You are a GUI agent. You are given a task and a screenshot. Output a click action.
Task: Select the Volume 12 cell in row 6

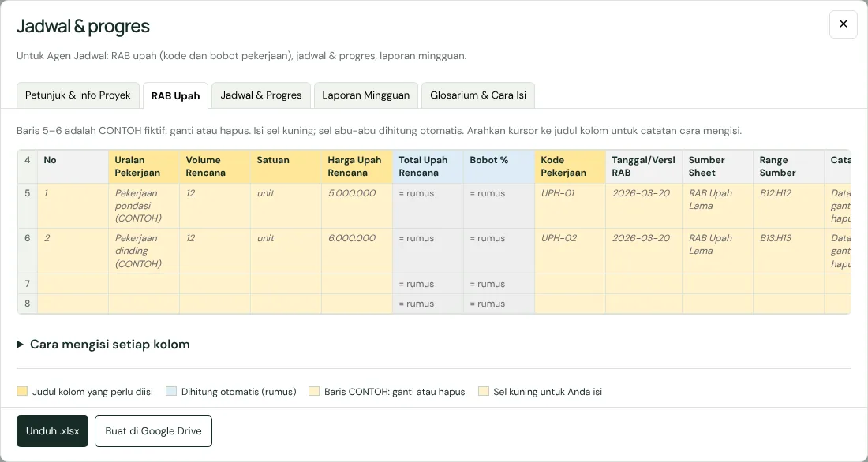[215, 251]
